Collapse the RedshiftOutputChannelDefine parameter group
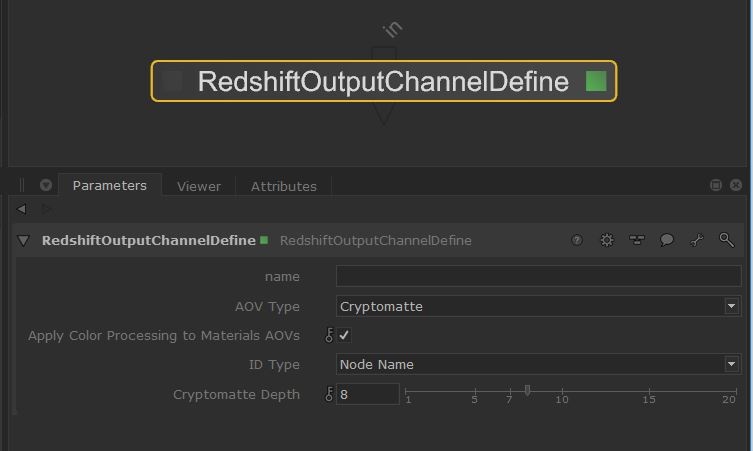 (23, 240)
